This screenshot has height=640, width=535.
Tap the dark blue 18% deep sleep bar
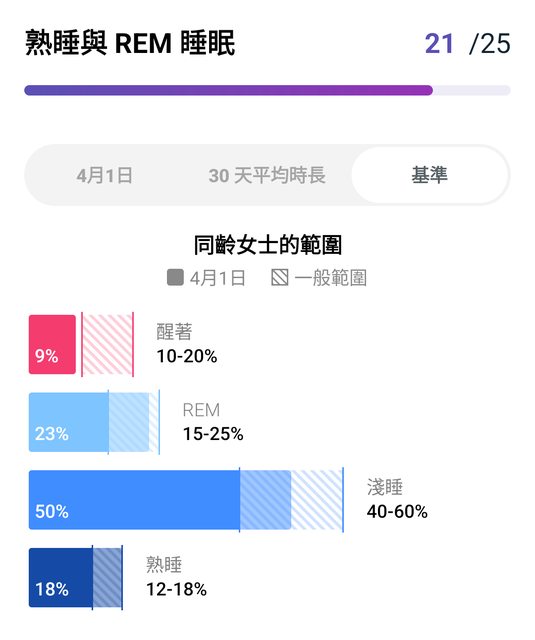pyautogui.click(x=61, y=578)
